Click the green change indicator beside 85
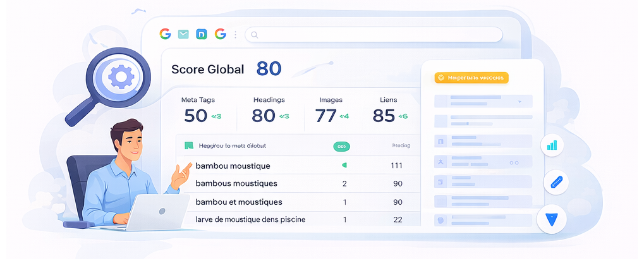 [x=402, y=116]
